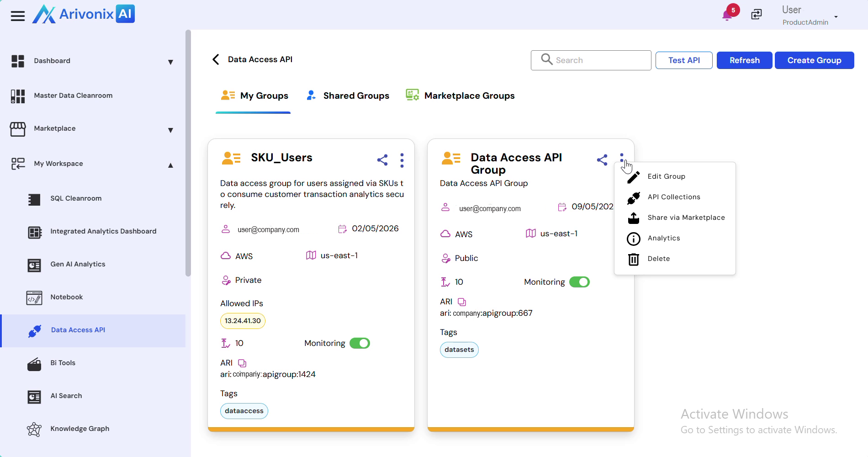Screen dimensions: 868x457
Task: Open the notifications bell
Action: click(727, 16)
